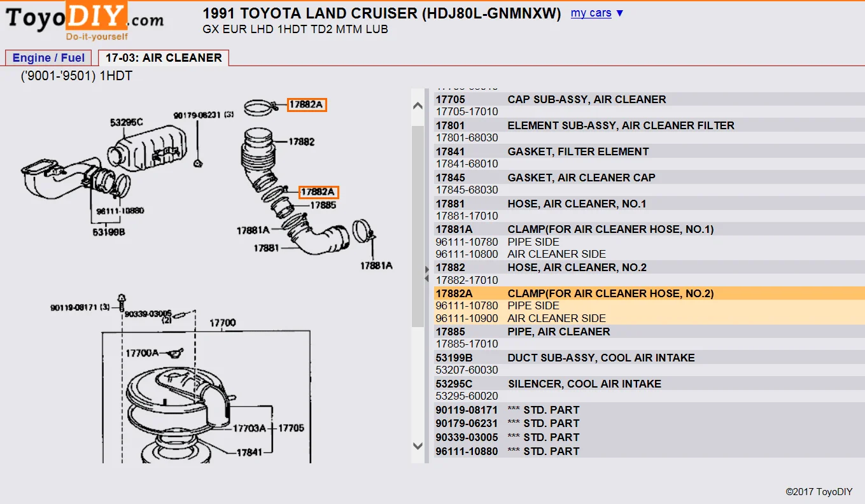
Task: Open part number 17801-68030
Action: 467,137
